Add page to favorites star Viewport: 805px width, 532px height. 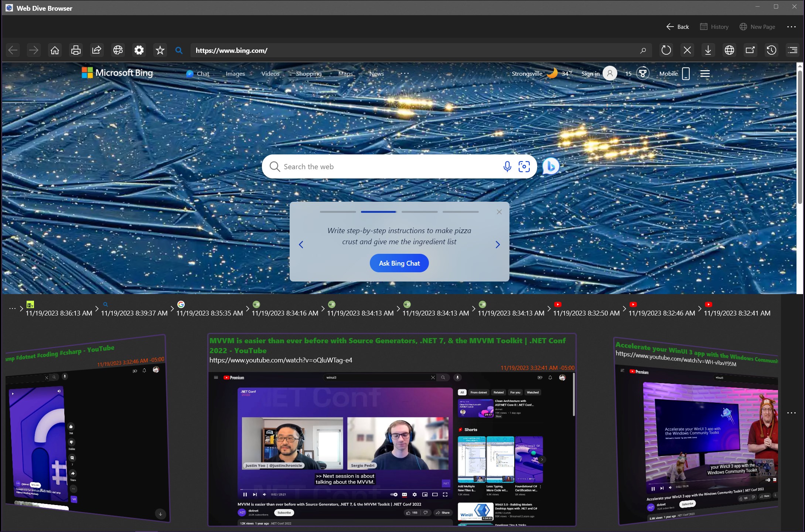[x=160, y=50]
